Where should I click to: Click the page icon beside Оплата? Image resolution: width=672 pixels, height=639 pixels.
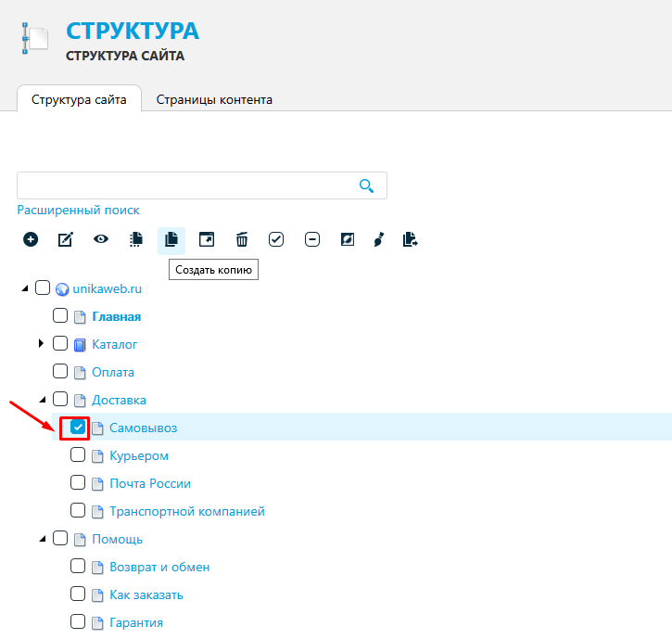tap(80, 373)
